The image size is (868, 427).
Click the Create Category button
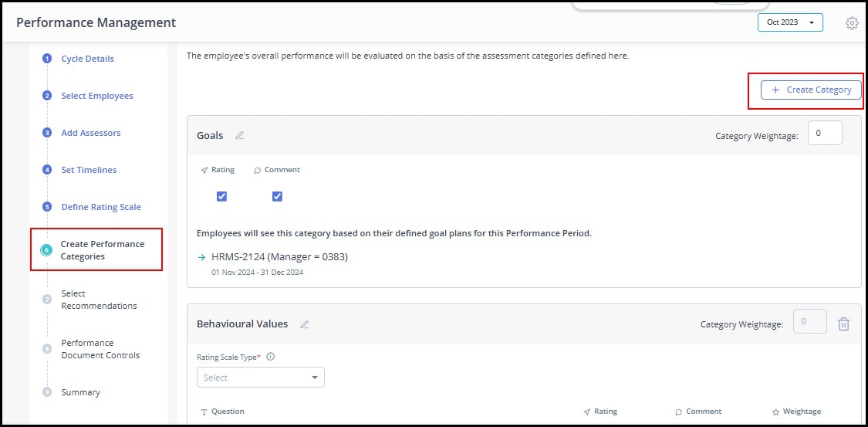[811, 90]
